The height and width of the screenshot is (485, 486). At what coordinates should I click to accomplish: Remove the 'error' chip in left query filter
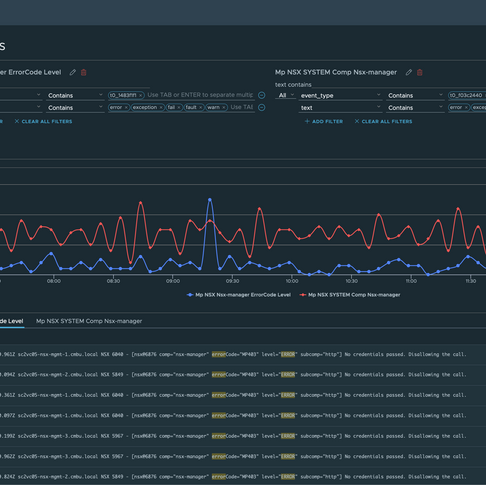(x=126, y=107)
